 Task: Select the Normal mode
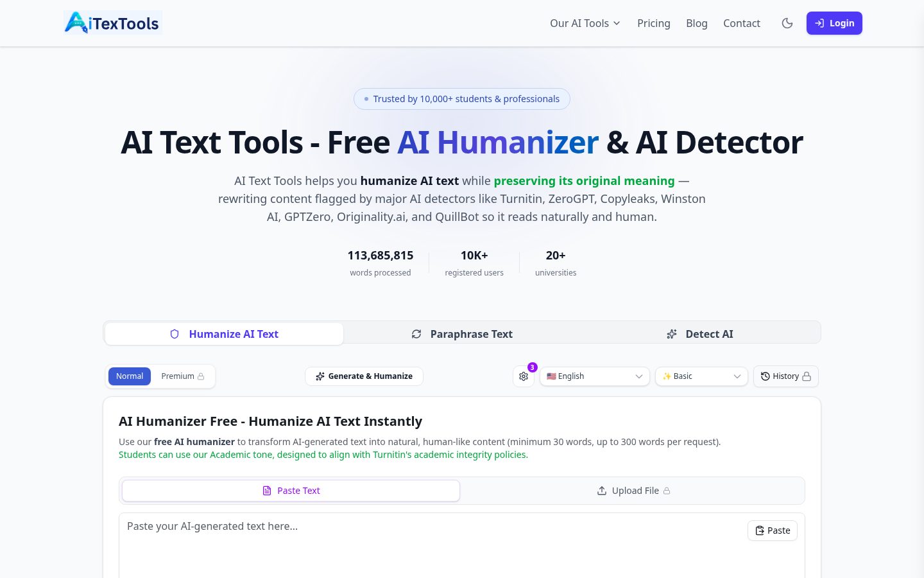130,376
